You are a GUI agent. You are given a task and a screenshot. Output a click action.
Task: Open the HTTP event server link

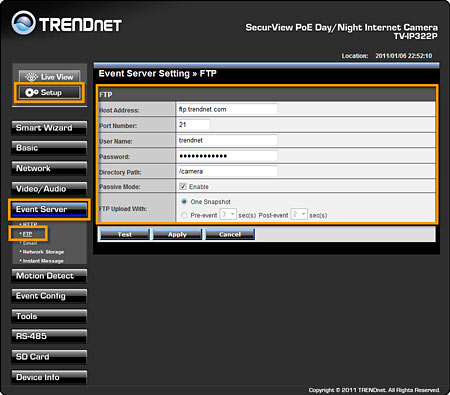click(29, 224)
